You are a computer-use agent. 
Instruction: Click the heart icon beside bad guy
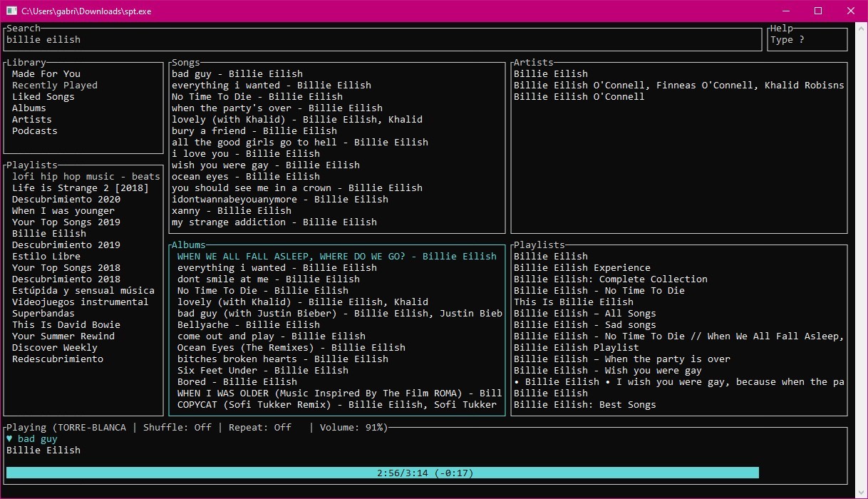[x=9, y=439]
